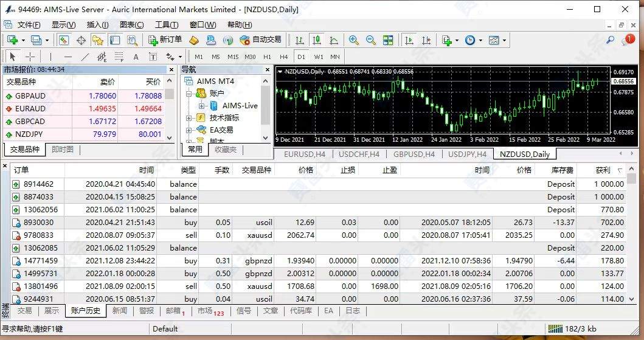Select the crosshair tool
The image size is (644, 340).
pos(30,57)
